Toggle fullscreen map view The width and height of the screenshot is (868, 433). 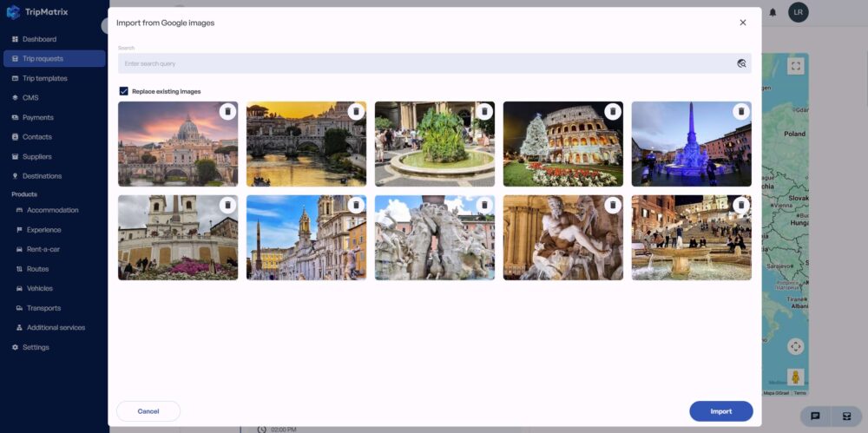795,67
